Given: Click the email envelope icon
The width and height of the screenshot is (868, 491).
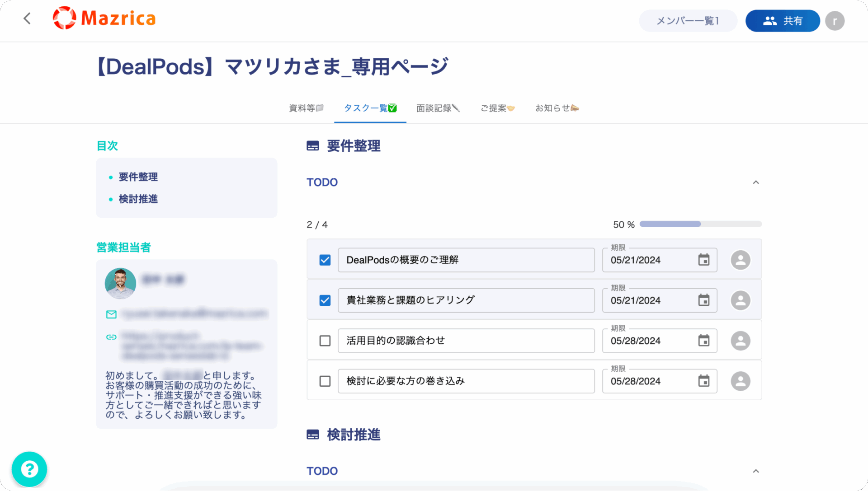Looking at the screenshot, I should coord(111,314).
